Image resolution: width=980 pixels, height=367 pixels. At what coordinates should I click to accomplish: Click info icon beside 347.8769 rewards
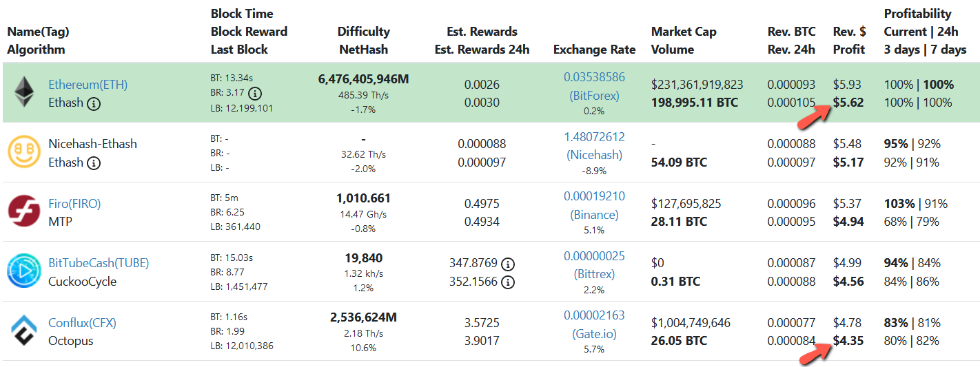(508, 264)
